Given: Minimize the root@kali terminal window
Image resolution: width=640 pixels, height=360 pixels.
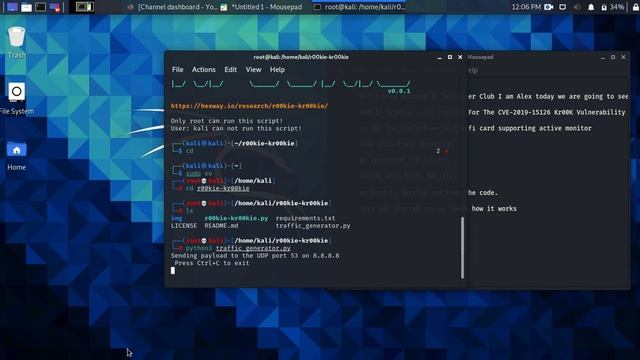Looking at the screenshot, I should point(440,57).
